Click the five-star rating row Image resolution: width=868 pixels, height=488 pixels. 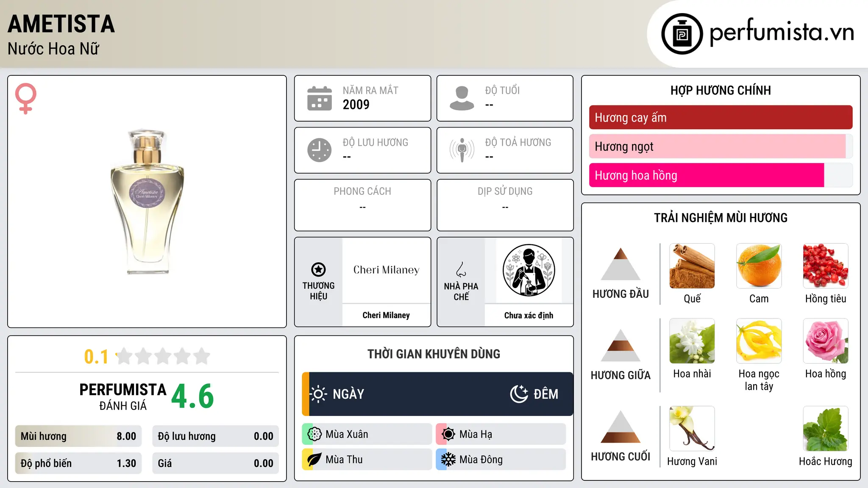pyautogui.click(x=163, y=356)
